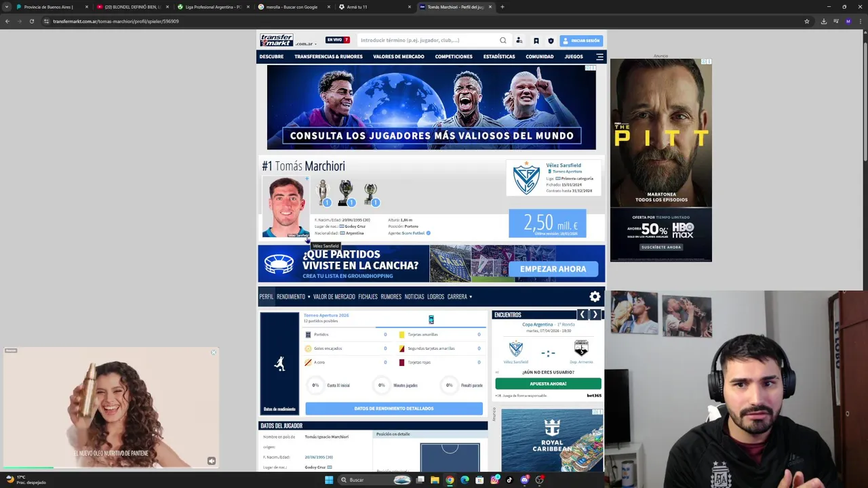Click Dep. Armenio crest in Encuentros
Viewport: 868px width, 488px height.
(581, 348)
